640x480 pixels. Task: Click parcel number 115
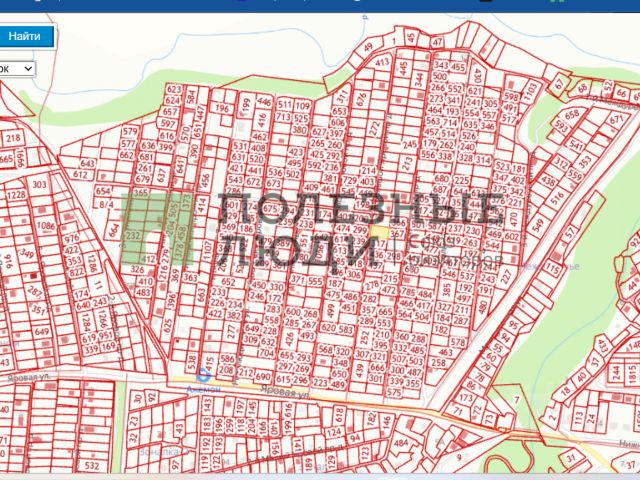(552, 269)
